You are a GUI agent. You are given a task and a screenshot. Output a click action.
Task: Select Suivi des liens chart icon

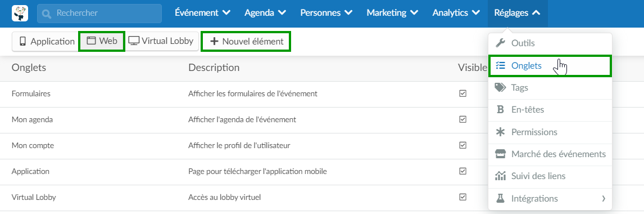500,176
